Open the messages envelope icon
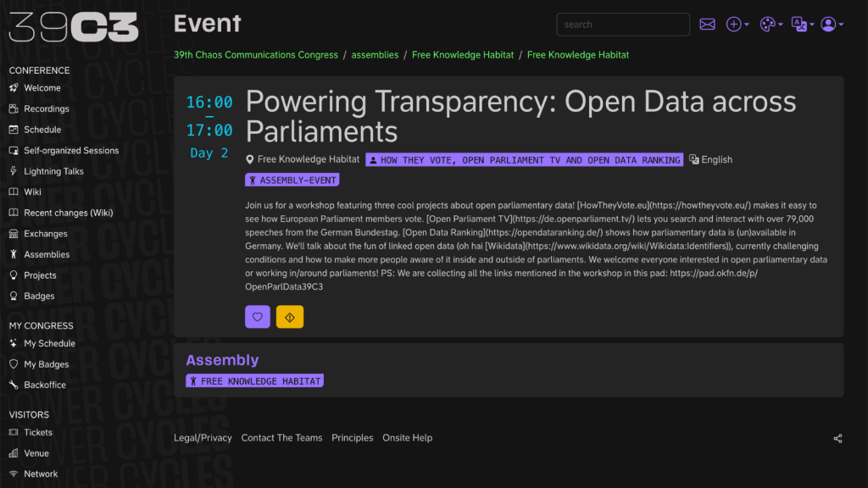This screenshot has width=868, height=488. (x=707, y=25)
